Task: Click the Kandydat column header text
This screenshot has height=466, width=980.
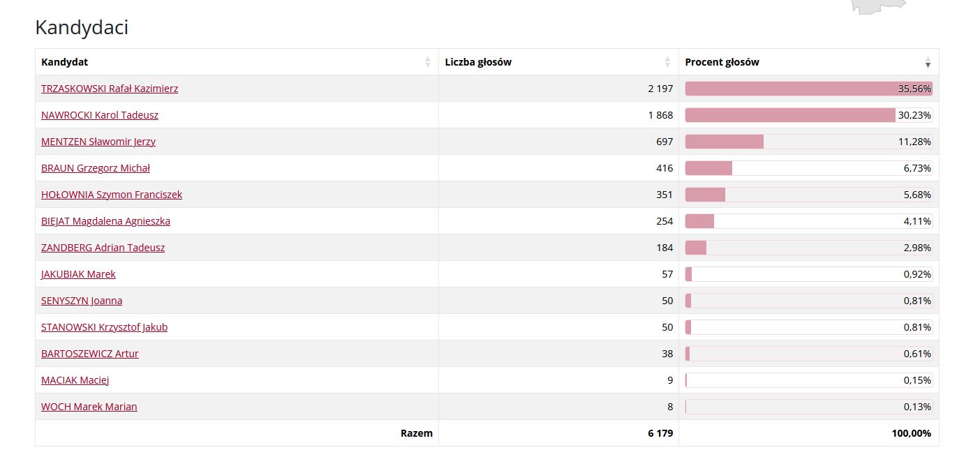Action: (x=65, y=62)
